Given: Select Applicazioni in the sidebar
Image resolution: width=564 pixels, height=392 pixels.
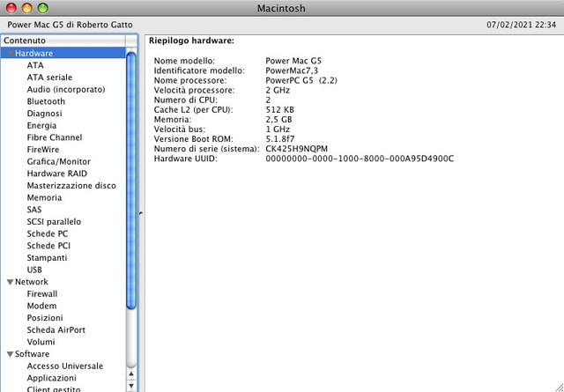Looking at the screenshot, I should (52, 378).
